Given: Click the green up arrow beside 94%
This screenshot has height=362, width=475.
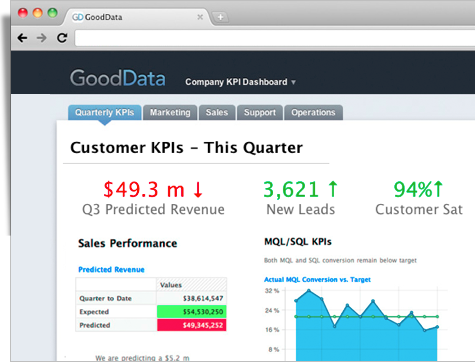Looking at the screenshot, I should pyautogui.click(x=438, y=189).
